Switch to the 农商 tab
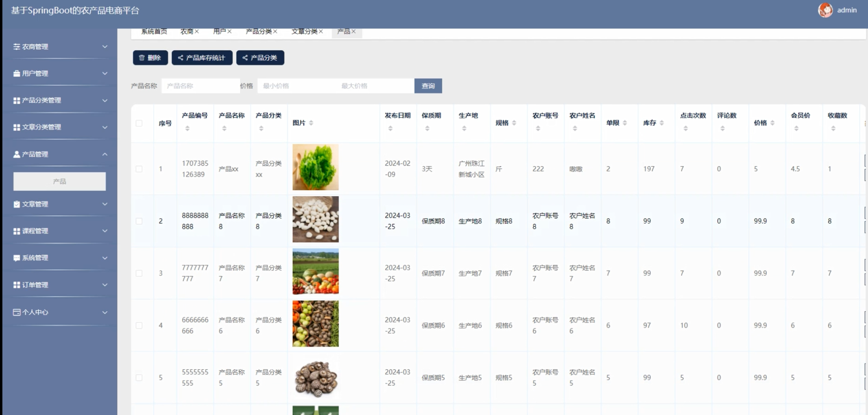 [x=187, y=31]
